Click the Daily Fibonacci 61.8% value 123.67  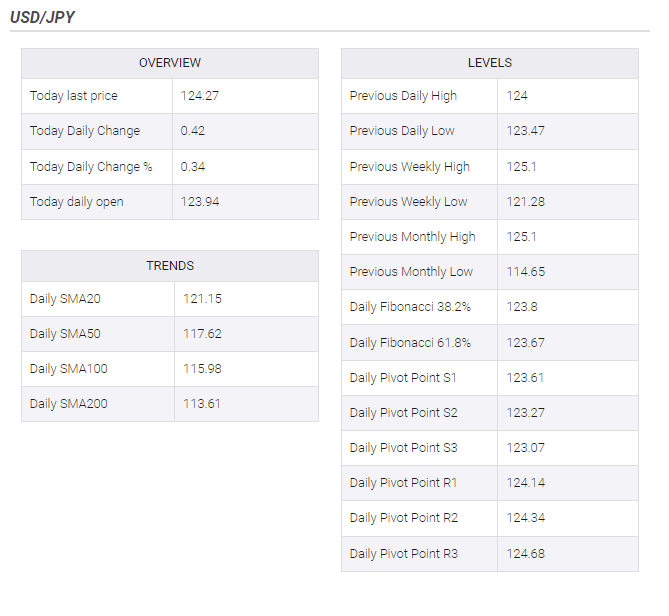click(x=526, y=343)
